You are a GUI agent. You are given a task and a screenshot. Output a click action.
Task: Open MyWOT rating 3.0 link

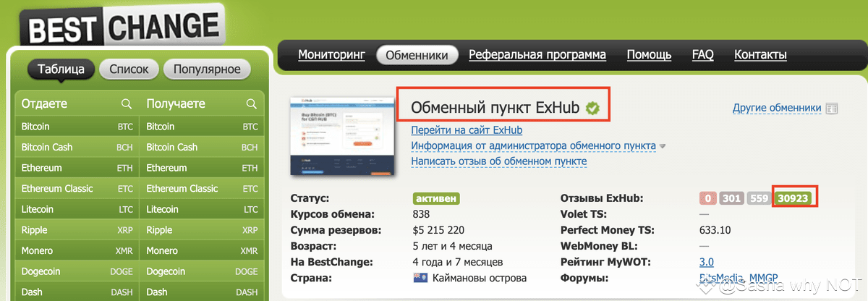[707, 262]
